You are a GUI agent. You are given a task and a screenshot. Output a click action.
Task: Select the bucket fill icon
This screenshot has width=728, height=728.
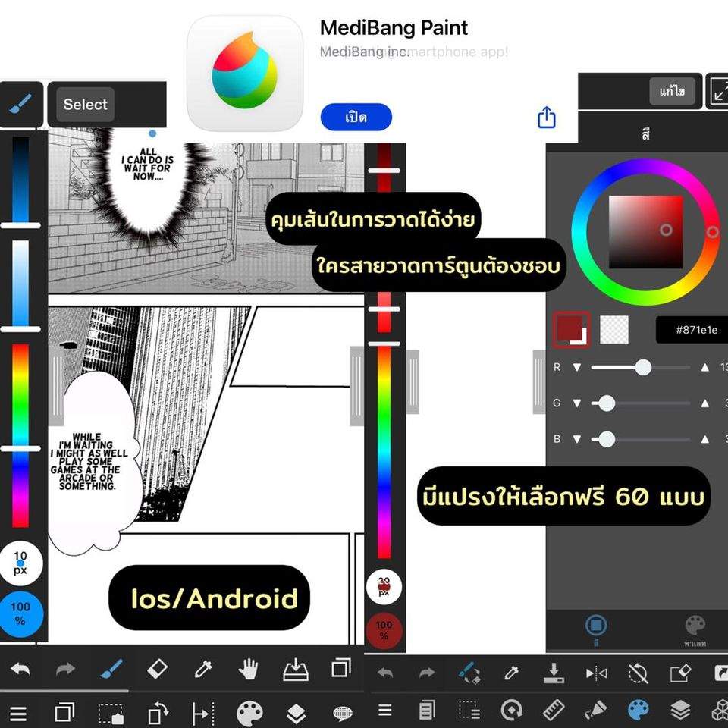596,711
